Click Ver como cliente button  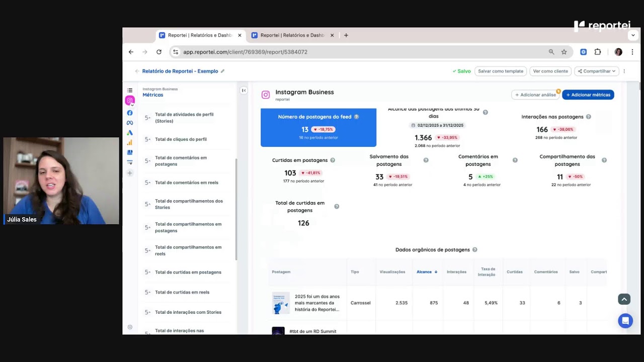coord(550,71)
